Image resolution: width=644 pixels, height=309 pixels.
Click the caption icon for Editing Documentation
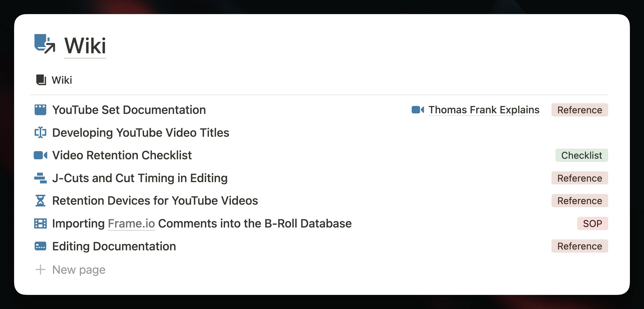40,246
